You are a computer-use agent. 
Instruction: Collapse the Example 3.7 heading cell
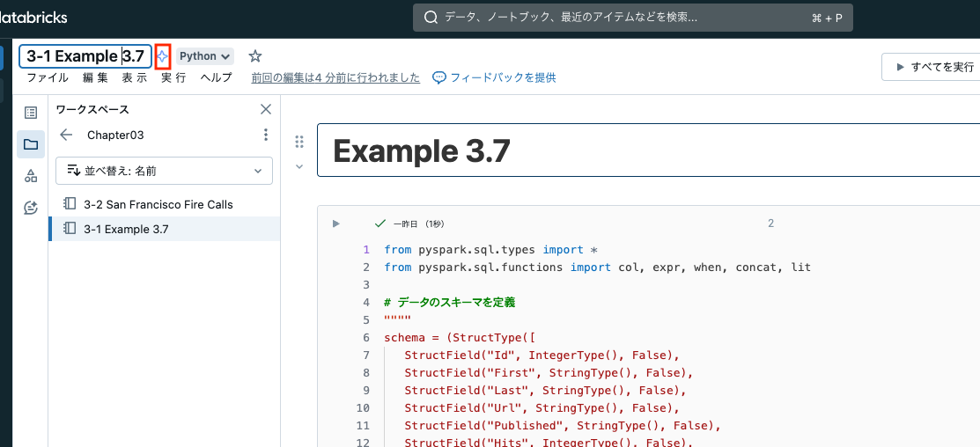[299, 166]
